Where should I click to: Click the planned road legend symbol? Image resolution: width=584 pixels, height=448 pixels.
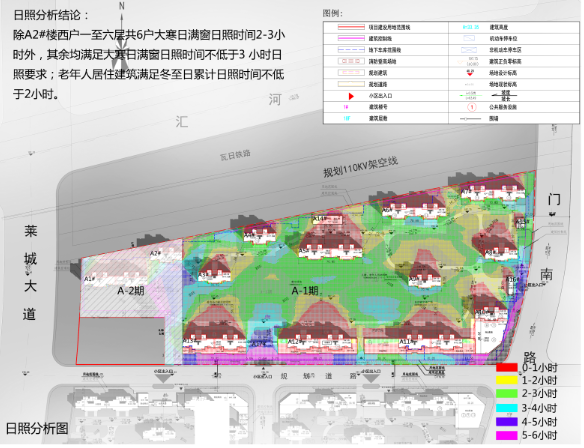point(351,84)
